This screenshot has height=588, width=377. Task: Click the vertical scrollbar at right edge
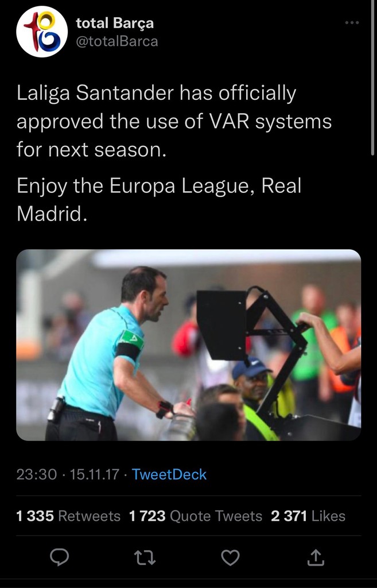tap(372, 78)
